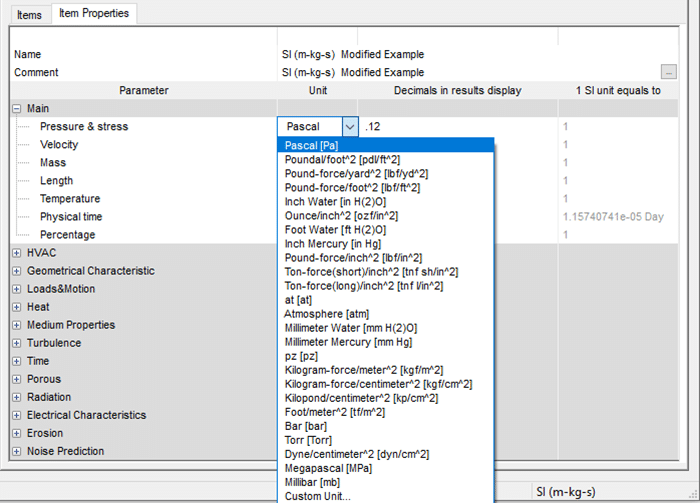
Task: Close the Pascal unit dropdown arrow
Action: (350, 127)
